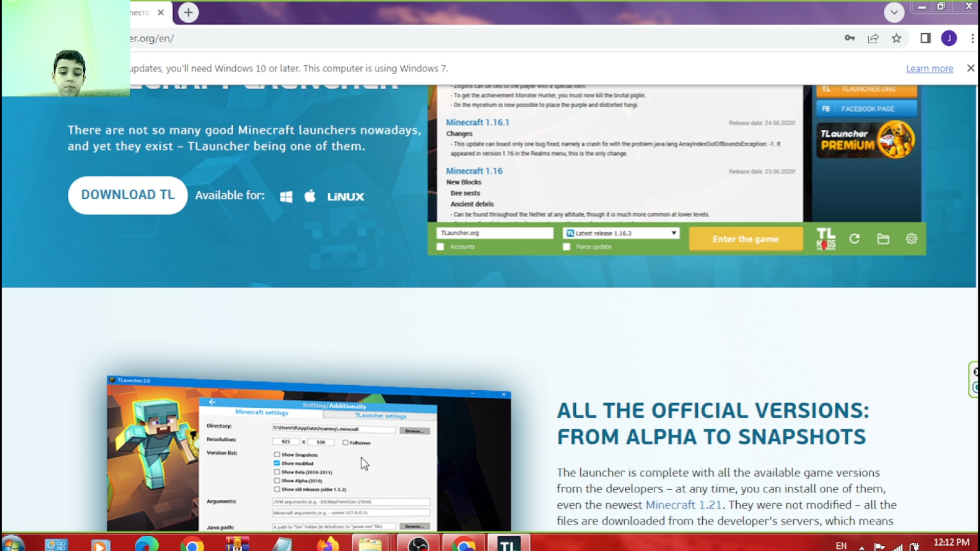980x551 pixels.
Task: Click the share page icon in address bar
Action: [873, 38]
